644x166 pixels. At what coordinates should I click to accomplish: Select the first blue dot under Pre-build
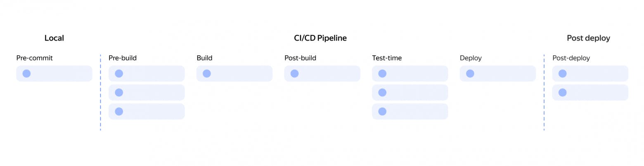[119, 74]
